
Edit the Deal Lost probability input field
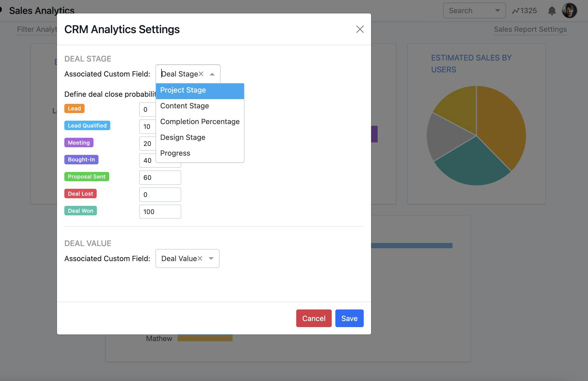160,194
